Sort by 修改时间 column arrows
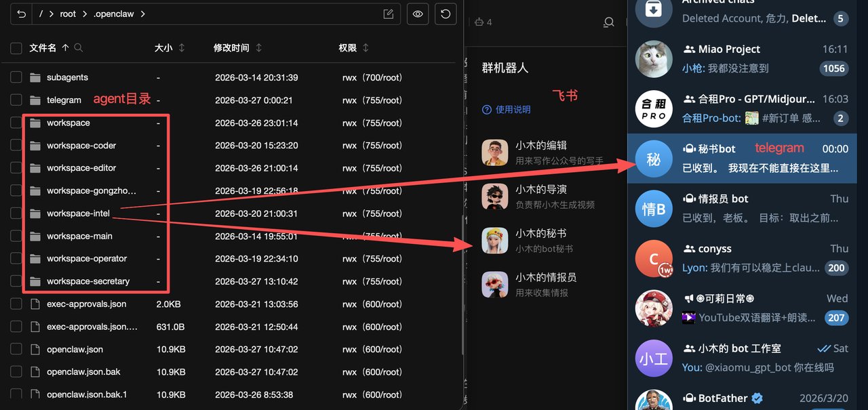 [x=259, y=47]
